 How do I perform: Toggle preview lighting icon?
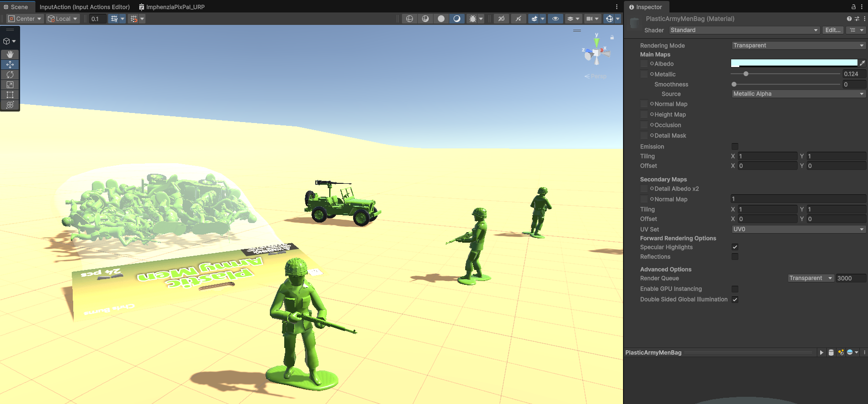pyautogui.click(x=841, y=352)
